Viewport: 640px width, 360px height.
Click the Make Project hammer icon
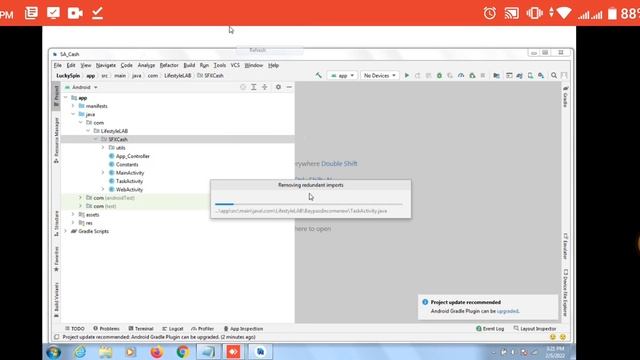click(318, 75)
